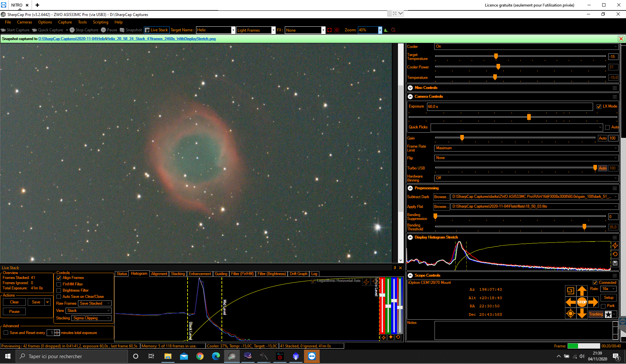Open the Frame Rate Limit dropdown
This screenshot has width=626, height=364.
(526, 148)
